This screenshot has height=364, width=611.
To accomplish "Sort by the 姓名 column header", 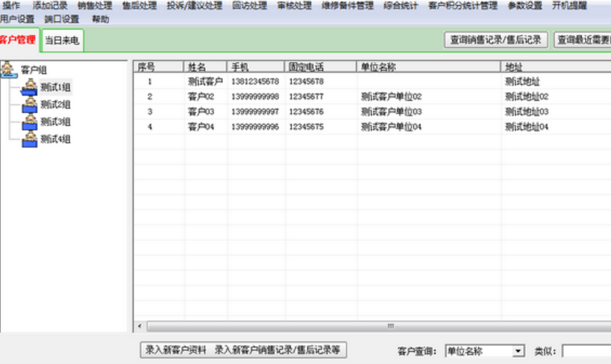I will [205, 67].
